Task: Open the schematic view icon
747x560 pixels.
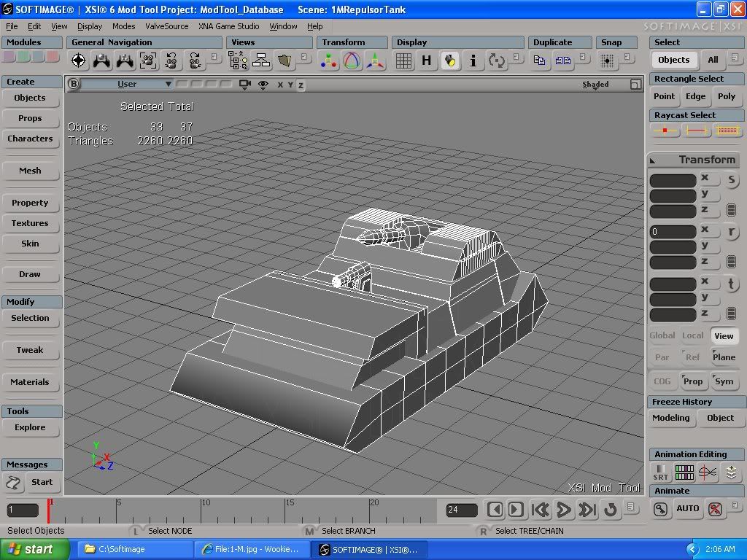Action: [x=261, y=61]
